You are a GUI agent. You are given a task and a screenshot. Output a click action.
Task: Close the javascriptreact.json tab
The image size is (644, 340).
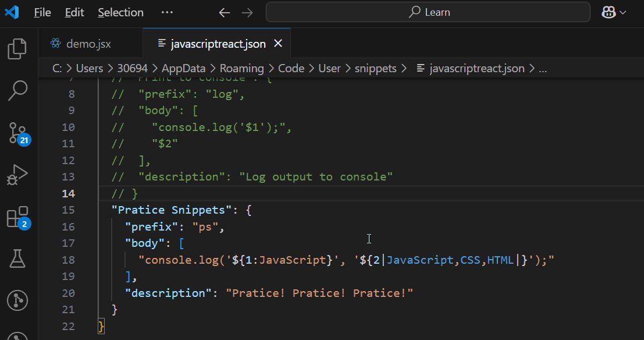(277, 42)
